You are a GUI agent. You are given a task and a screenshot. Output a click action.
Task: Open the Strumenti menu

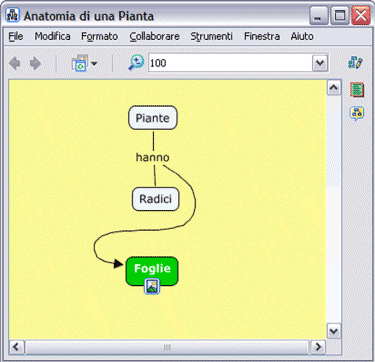point(211,36)
